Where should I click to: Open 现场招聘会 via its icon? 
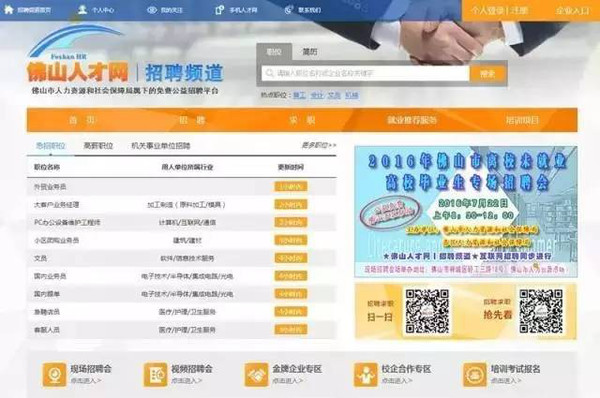[x=54, y=375]
